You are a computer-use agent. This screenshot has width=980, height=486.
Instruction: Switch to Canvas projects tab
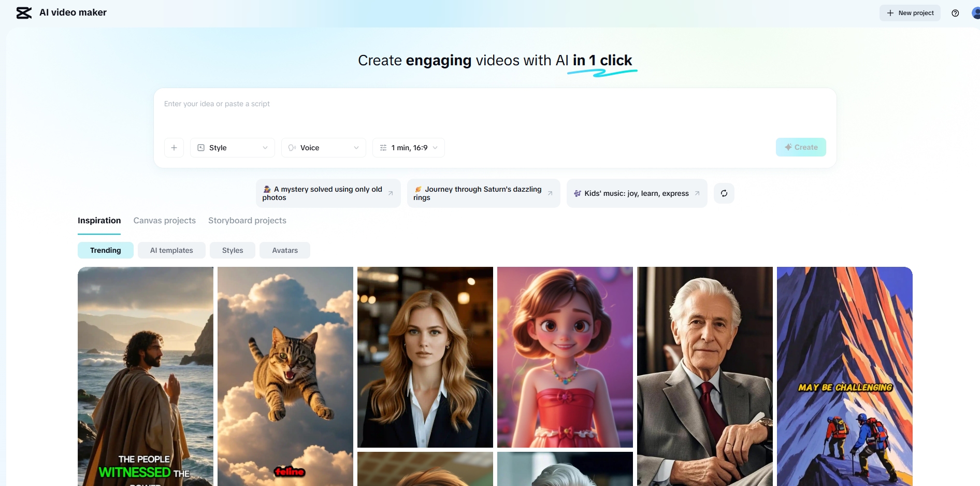(x=164, y=221)
